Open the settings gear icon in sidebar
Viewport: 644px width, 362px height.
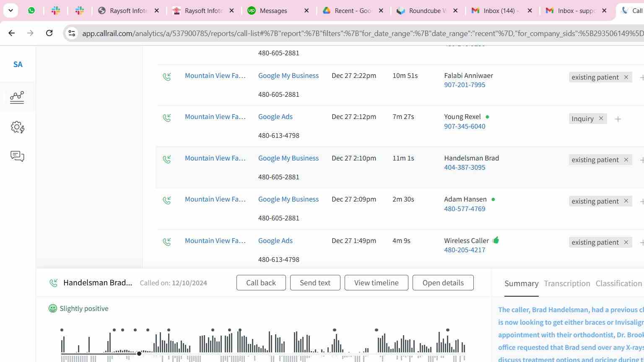pyautogui.click(x=17, y=127)
